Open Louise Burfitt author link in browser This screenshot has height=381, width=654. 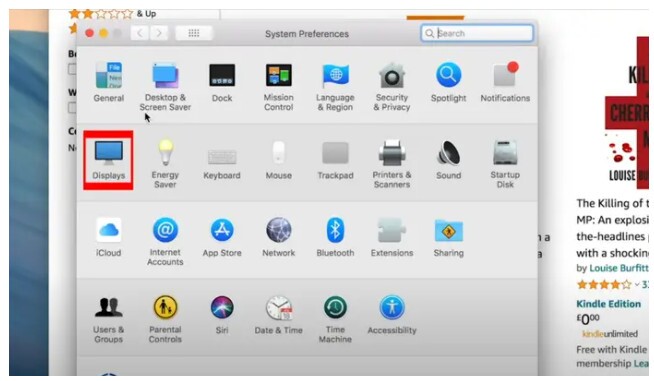point(619,268)
